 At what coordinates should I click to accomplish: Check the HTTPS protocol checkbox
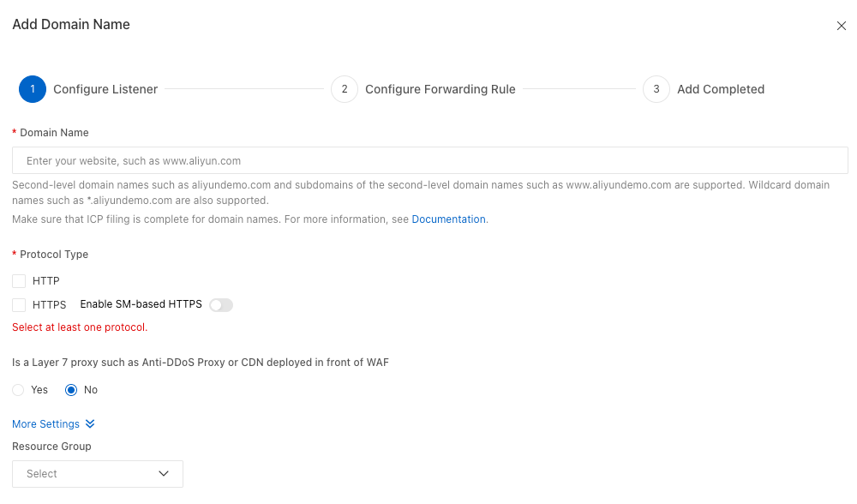click(19, 305)
